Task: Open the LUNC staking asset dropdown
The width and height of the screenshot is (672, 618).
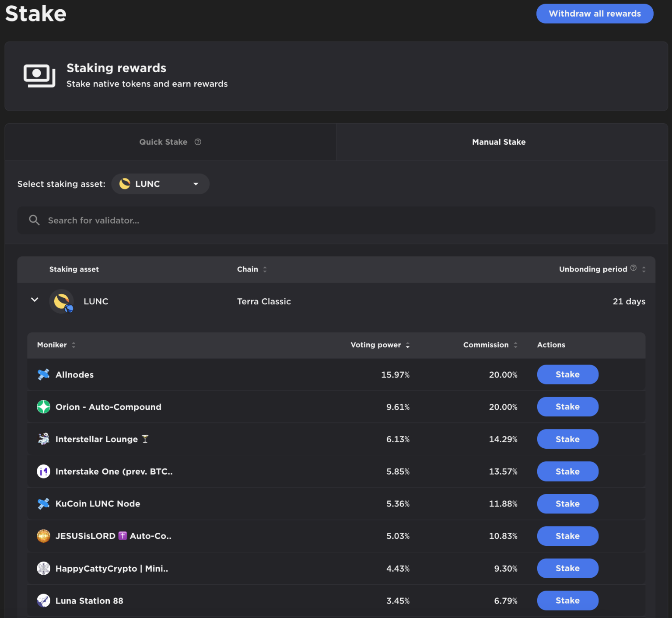Action: point(160,184)
